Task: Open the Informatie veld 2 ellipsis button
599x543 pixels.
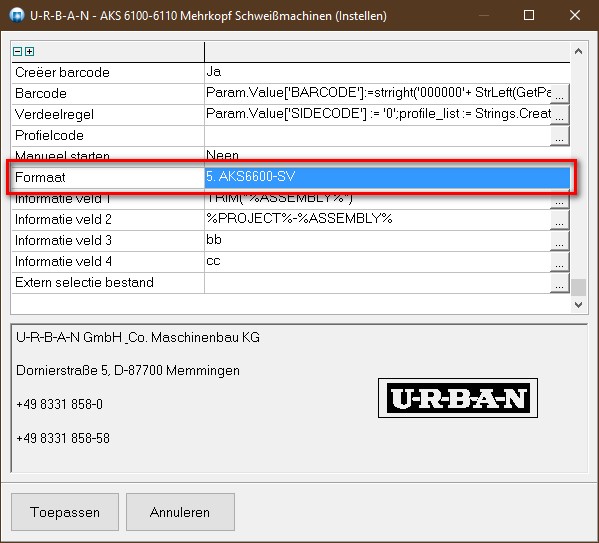Action: tap(560, 220)
